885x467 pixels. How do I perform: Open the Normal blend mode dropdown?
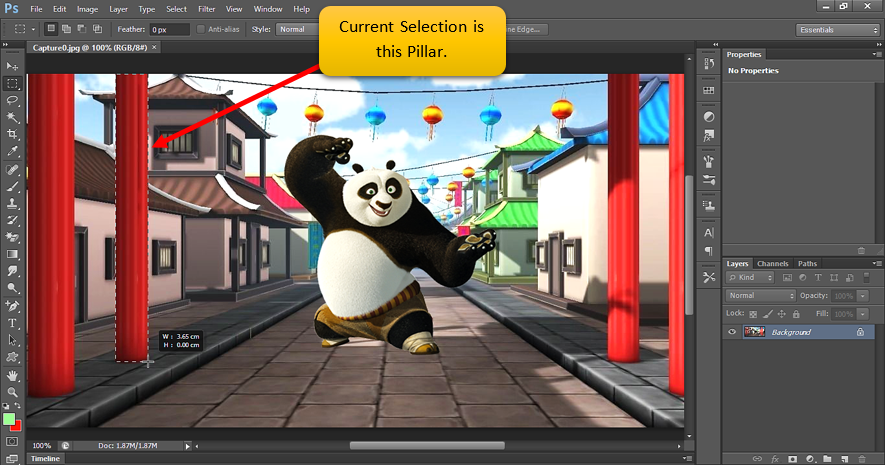tap(760, 296)
